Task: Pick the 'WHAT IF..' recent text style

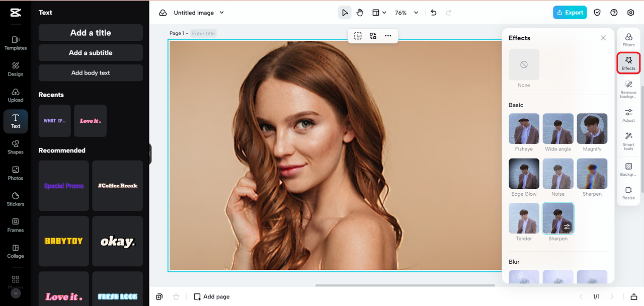Action: pos(55,121)
